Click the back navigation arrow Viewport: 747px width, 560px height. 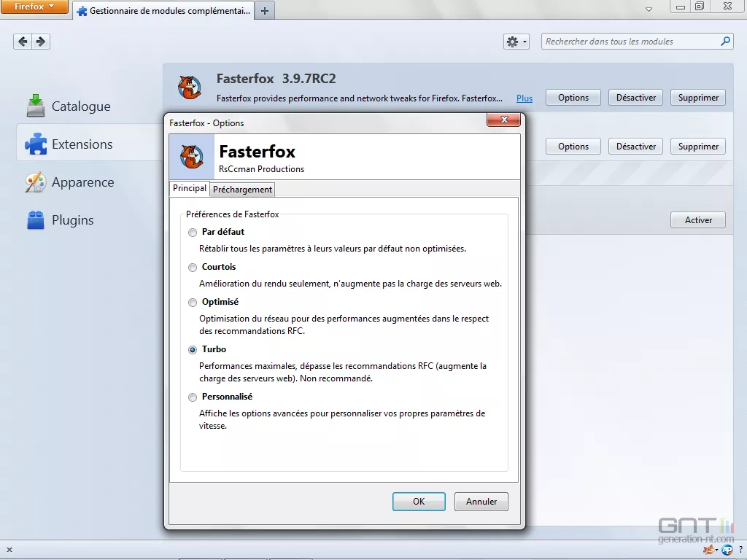click(22, 42)
